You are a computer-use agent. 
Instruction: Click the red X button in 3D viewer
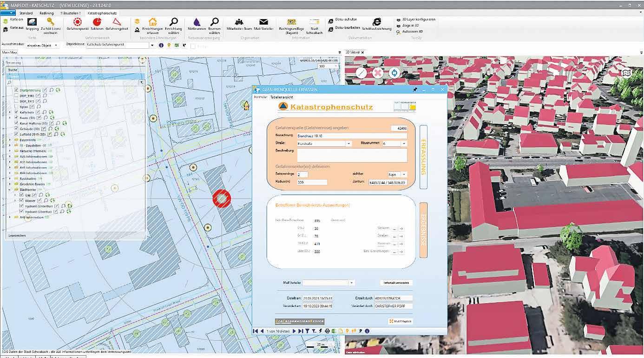(378, 73)
